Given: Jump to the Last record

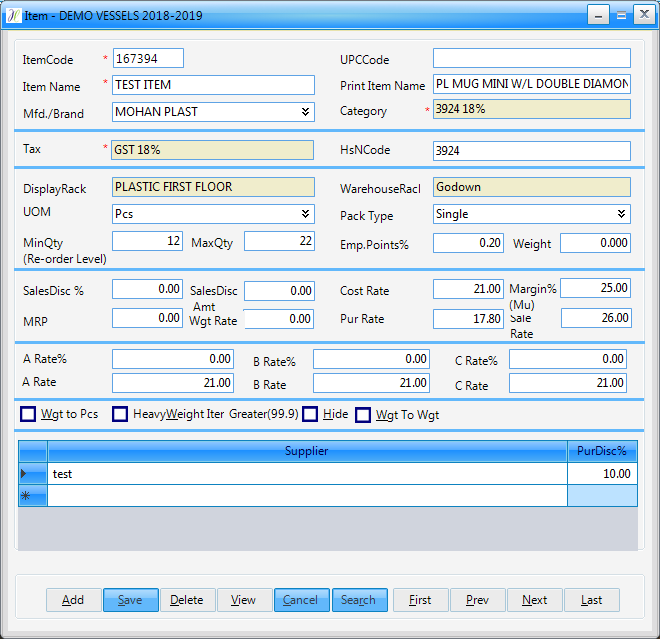Looking at the screenshot, I should (592, 600).
